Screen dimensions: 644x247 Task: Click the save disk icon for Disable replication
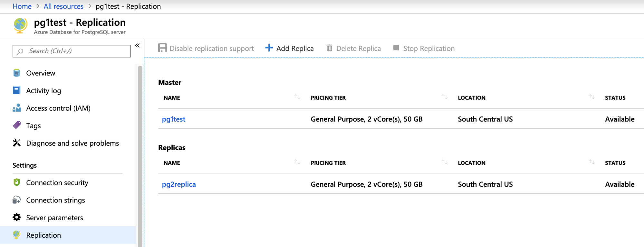point(162,48)
